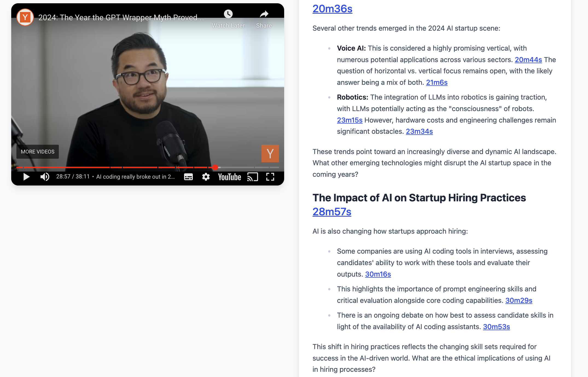Play the paused YouTube video
The image size is (588, 377).
pos(26,177)
